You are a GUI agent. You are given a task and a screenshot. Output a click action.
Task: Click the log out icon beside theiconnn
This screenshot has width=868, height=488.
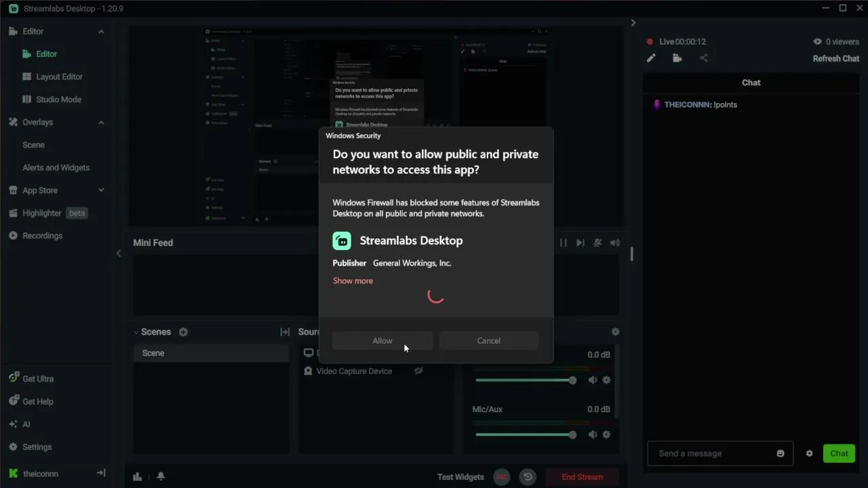tap(101, 473)
